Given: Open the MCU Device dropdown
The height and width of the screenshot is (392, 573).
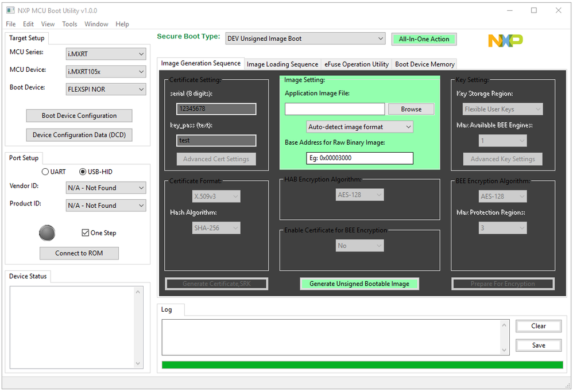Looking at the screenshot, I should tap(106, 72).
